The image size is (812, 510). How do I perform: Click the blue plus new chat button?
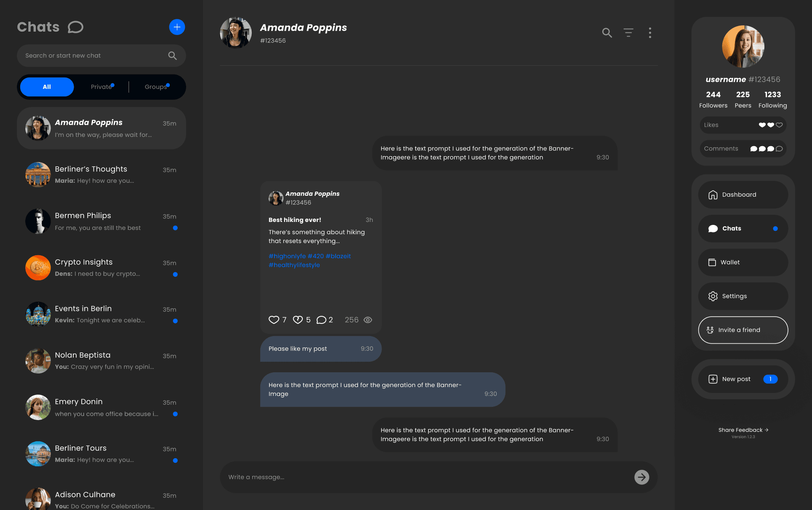(x=177, y=27)
